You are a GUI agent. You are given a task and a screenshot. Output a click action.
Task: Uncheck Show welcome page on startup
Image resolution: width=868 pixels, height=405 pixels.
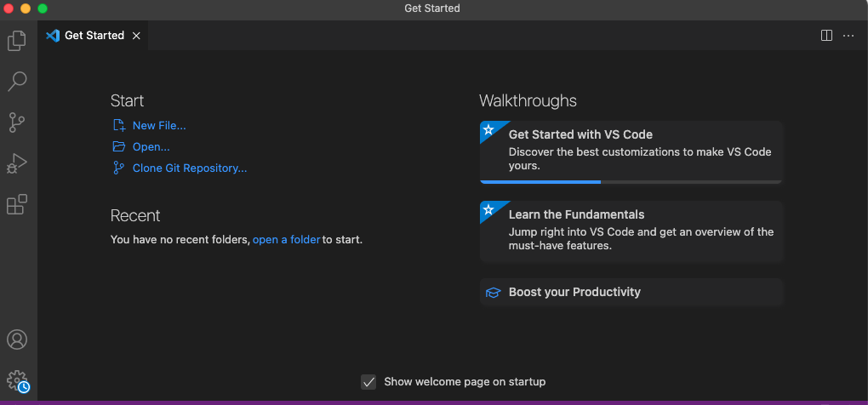[368, 382]
